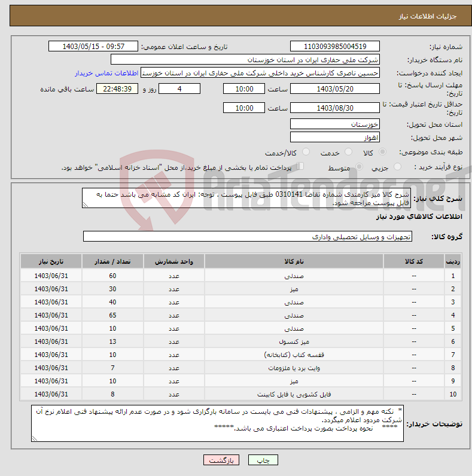Select the متوسط purchase type radio
The width and height of the screenshot is (472, 476).
[x=360, y=167]
